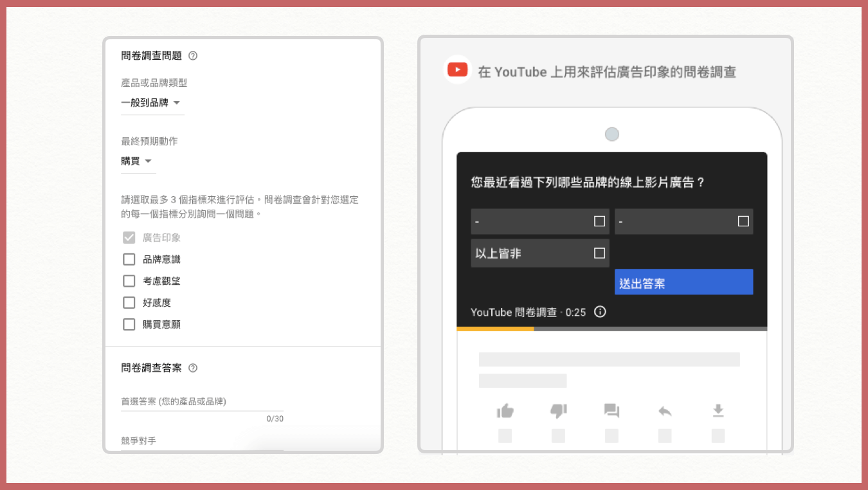
Task: Click the yellow video progress bar
Action: coord(495,329)
